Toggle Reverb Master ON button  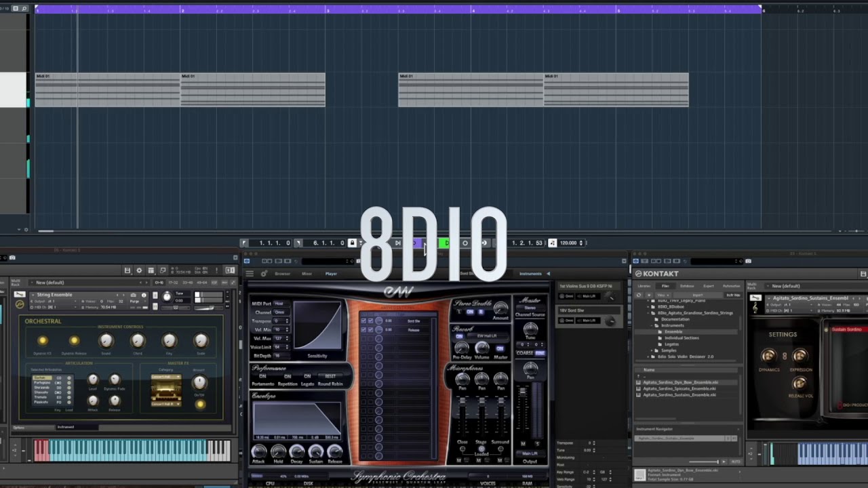coord(500,348)
